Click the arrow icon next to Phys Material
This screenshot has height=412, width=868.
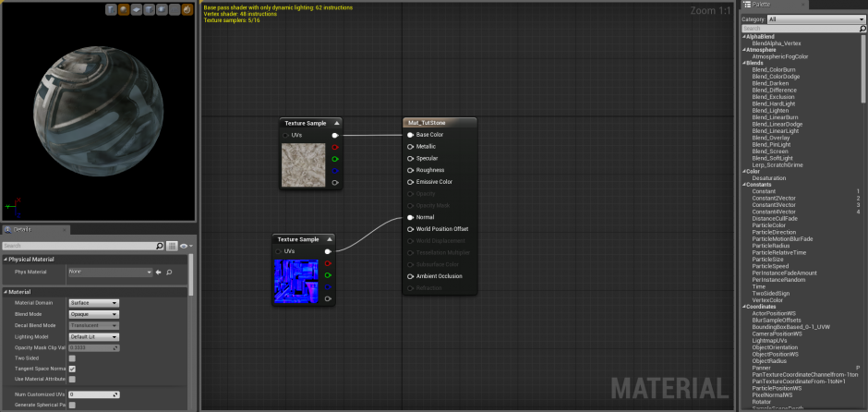click(x=158, y=272)
